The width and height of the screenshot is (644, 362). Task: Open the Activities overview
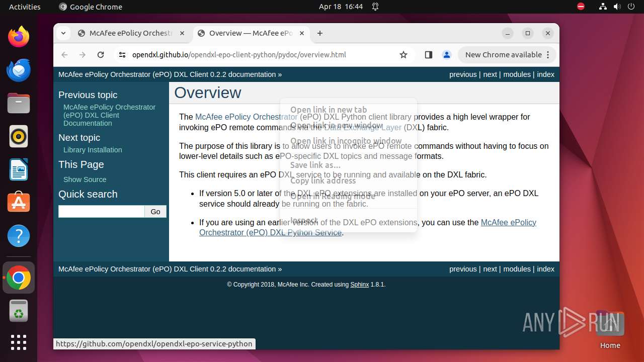(25, 7)
